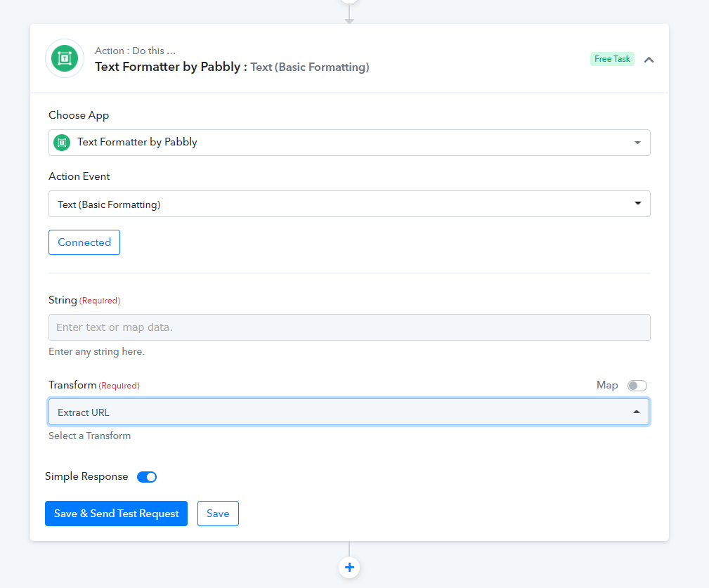Click the connector circle above the action card
This screenshot has height=588, width=709.
[349, 2]
